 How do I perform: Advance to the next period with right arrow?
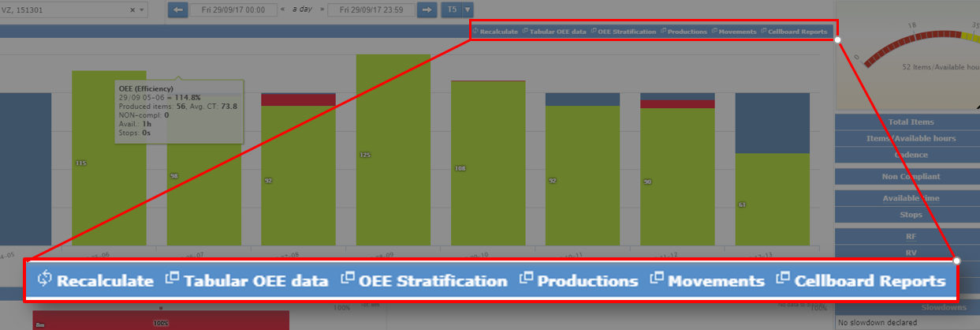(427, 10)
